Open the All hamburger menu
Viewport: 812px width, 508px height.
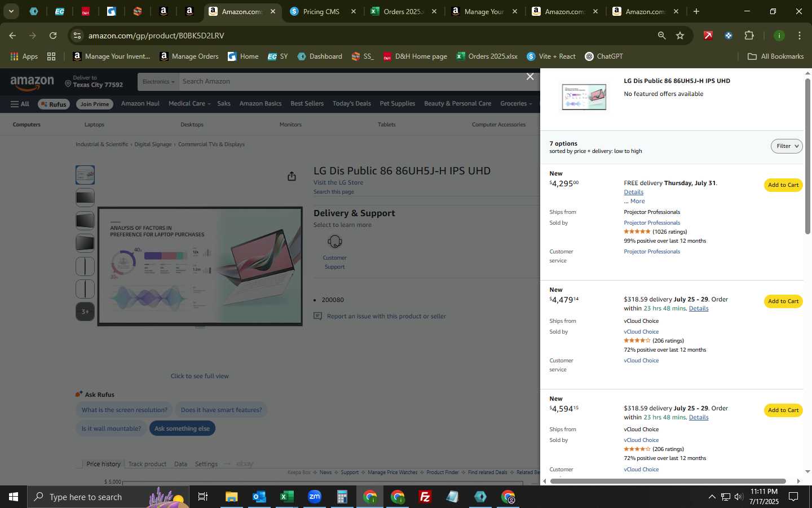tap(20, 104)
